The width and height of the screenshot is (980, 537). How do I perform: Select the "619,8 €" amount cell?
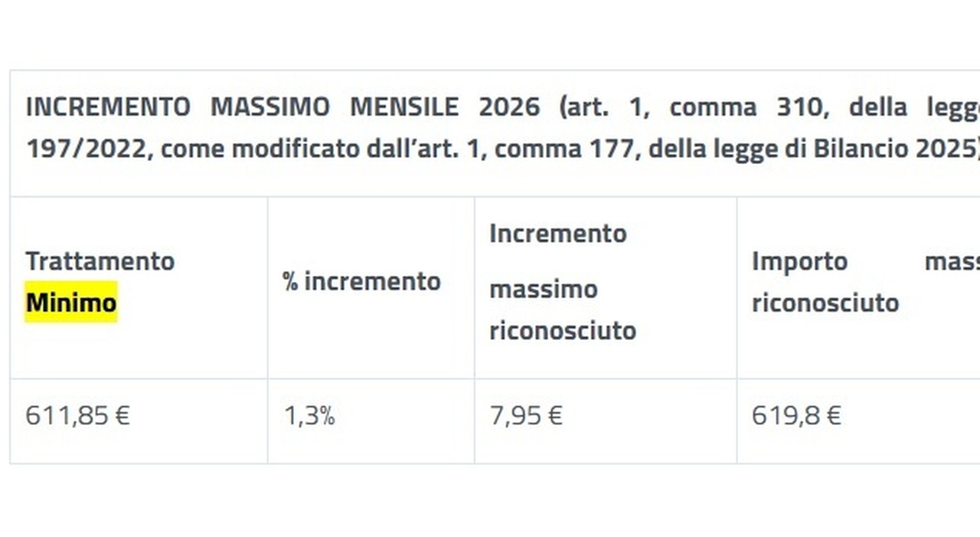pyautogui.click(x=796, y=416)
